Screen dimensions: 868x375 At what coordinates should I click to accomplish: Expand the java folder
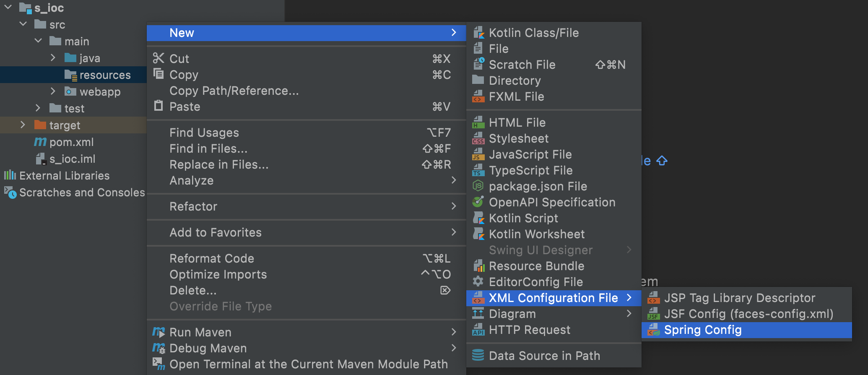pos(53,58)
